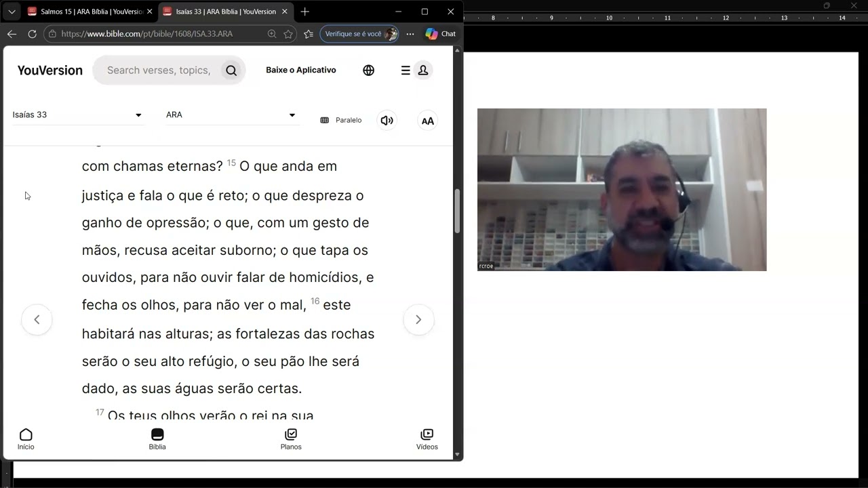Open the hamburger menu icon
This screenshot has height=488, width=868.
coord(406,70)
